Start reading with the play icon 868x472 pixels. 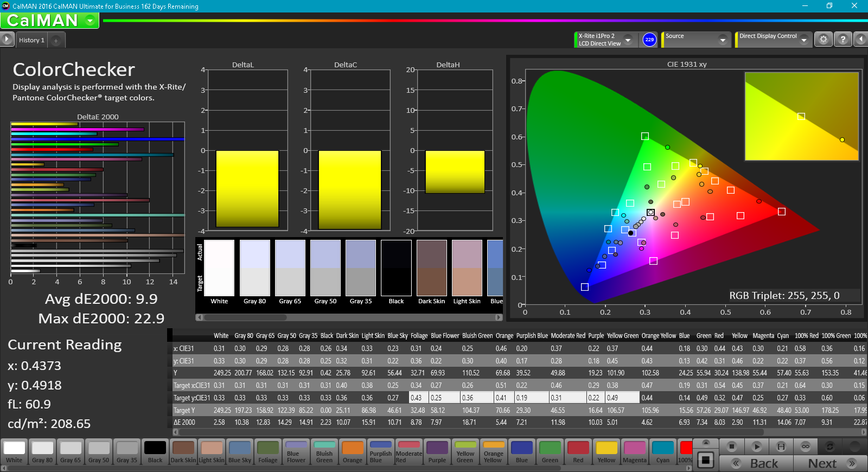click(x=757, y=447)
